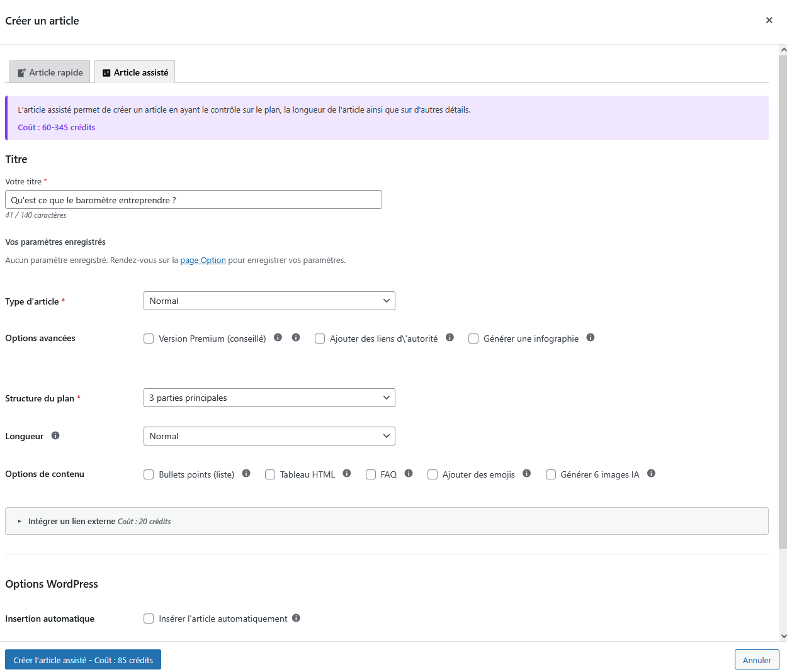Click the info icon beside Insérer l'article automatiquement

tap(296, 617)
